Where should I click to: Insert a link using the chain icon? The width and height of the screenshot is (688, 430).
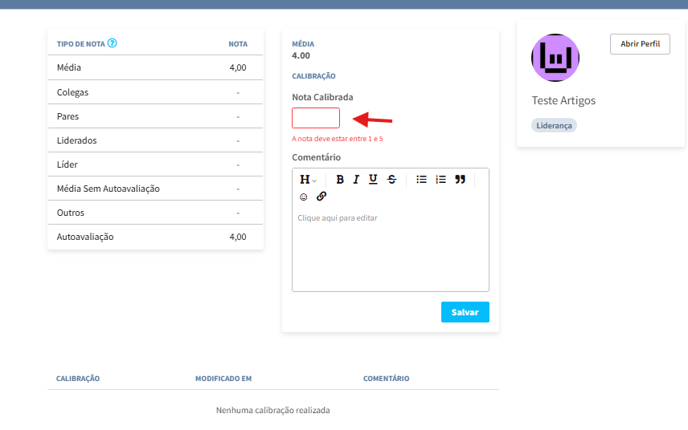pyautogui.click(x=321, y=196)
